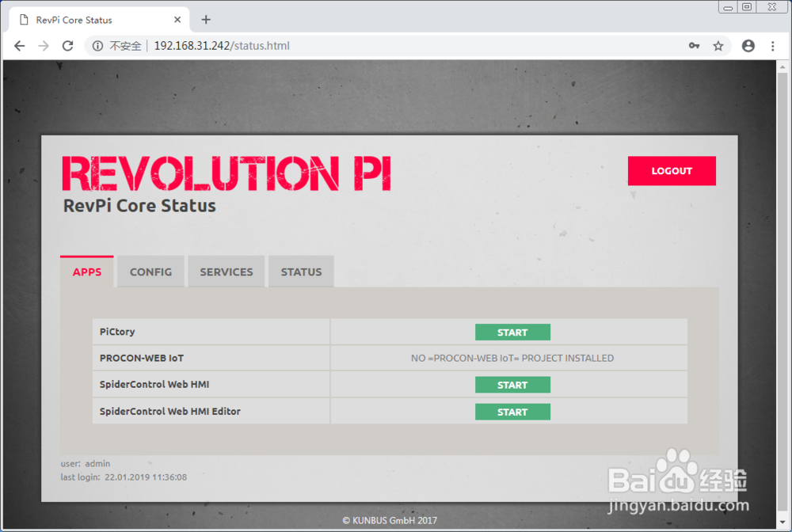Click the RevPi Core Status heading
Image resolution: width=792 pixels, height=532 pixels.
[139, 205]
